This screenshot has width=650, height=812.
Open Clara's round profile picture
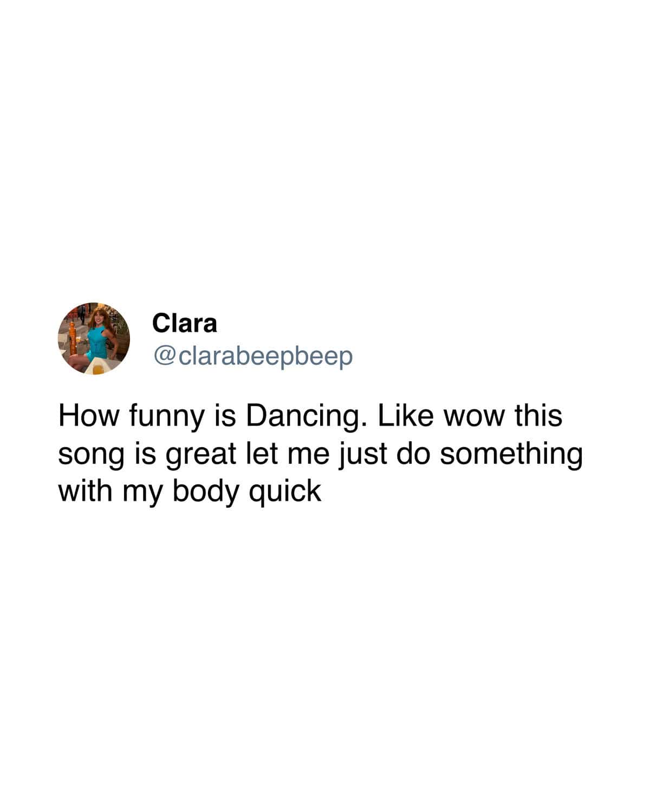pyautogui.click(x=94, y=338)
